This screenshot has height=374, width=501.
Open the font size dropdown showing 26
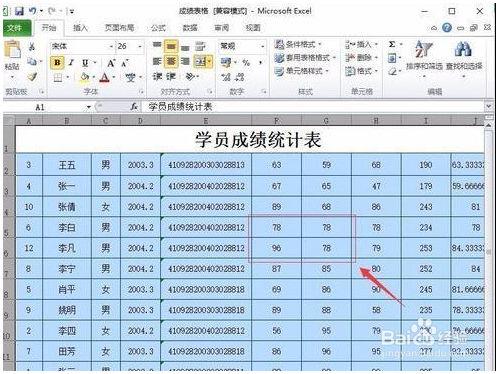(140, 46)
